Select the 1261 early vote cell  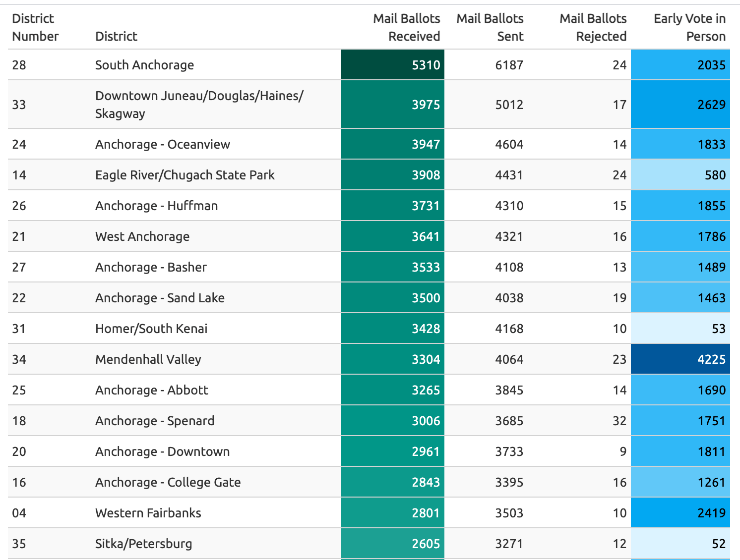[680, 482]
